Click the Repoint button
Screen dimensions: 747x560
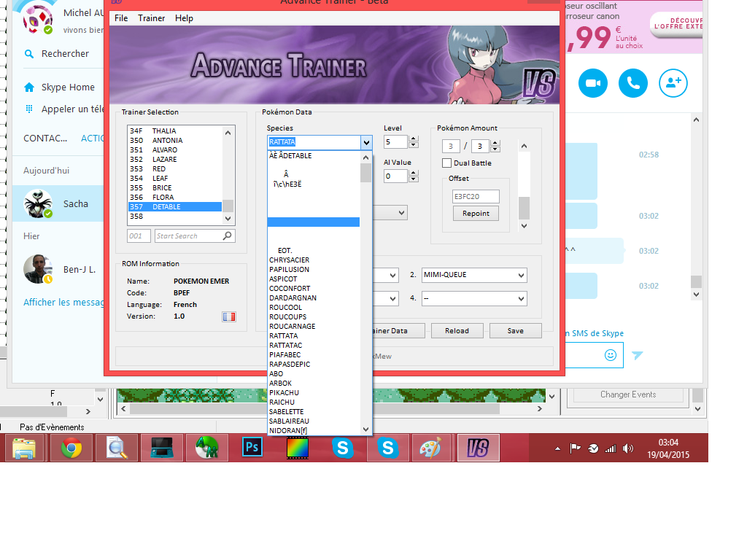pos(476,214)
